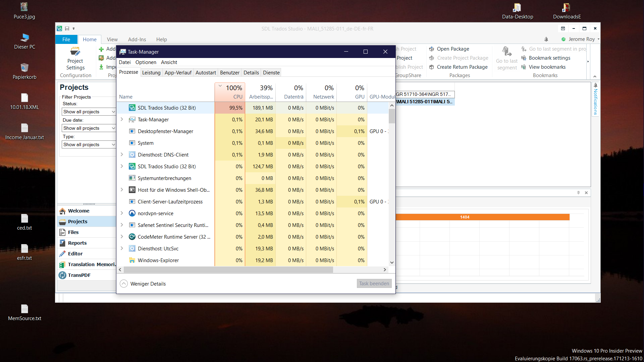The width and height of the screenshot is (644, 362).
Task: Click the save icon in Trados title bar
Action: [67, 28]
